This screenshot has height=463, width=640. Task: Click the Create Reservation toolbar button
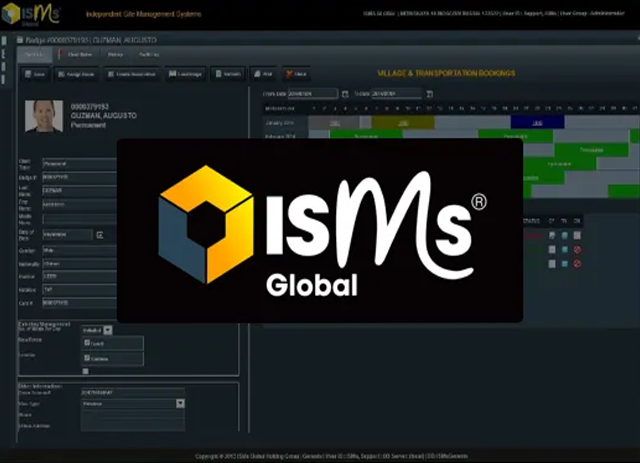[132, 74]
